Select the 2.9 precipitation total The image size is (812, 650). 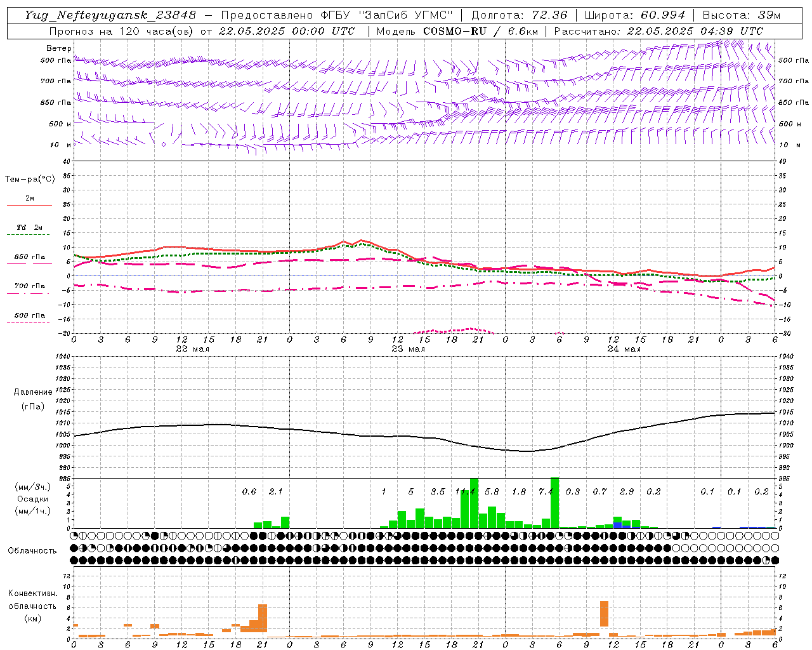point(627,492)
